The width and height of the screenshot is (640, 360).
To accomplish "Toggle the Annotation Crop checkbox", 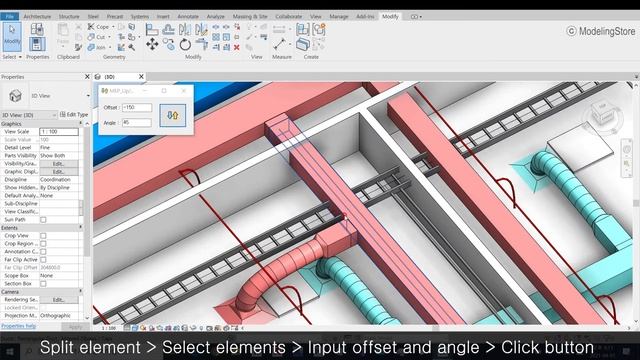I will (43, 251).
